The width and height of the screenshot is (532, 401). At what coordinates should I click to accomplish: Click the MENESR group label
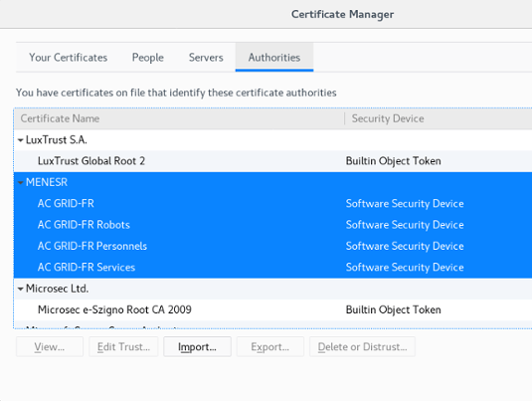tap(47, 182)
